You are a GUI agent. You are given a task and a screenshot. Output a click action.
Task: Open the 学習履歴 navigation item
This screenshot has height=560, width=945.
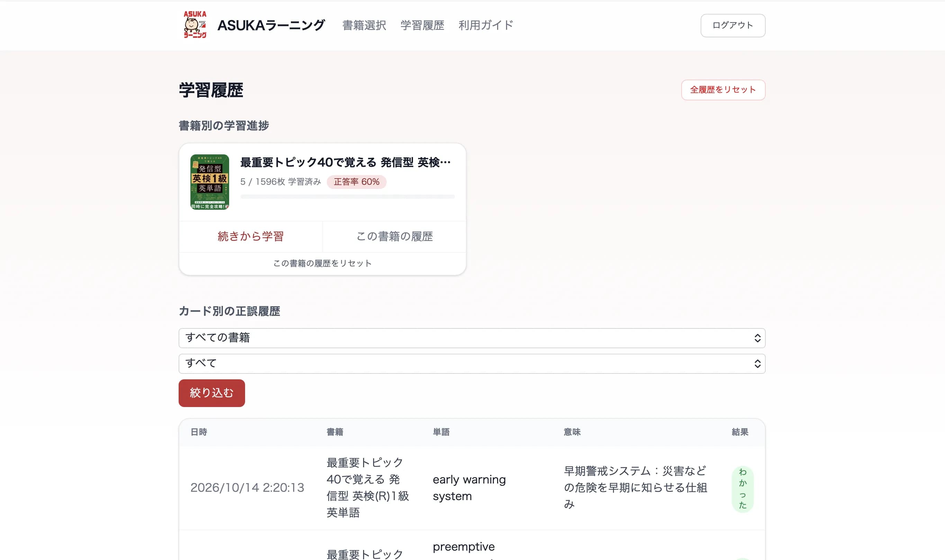pyautogui.click(x=422, y=25)
